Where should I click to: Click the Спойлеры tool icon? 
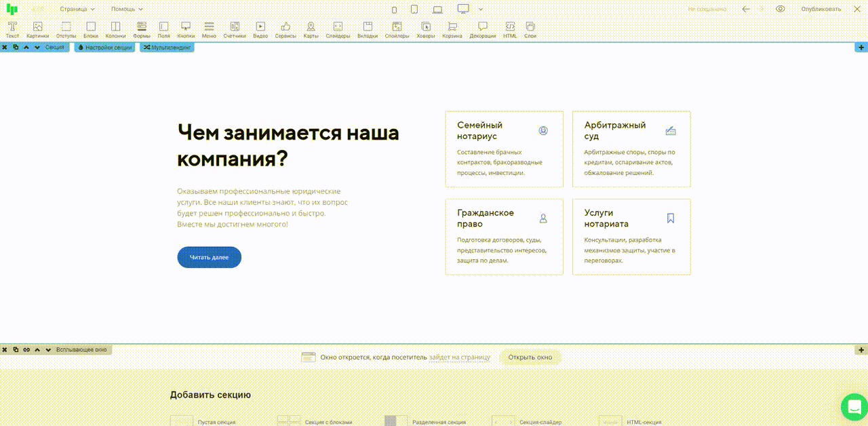point(397,29)
